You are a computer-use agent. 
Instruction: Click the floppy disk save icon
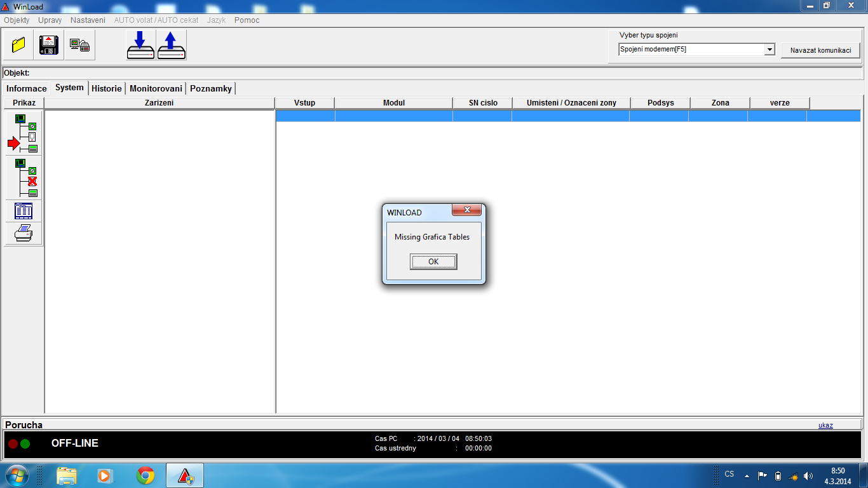tap(49, 45)
